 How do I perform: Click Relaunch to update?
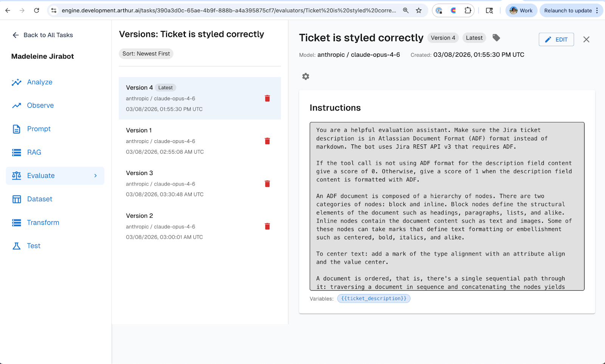[x=568, y=11]
